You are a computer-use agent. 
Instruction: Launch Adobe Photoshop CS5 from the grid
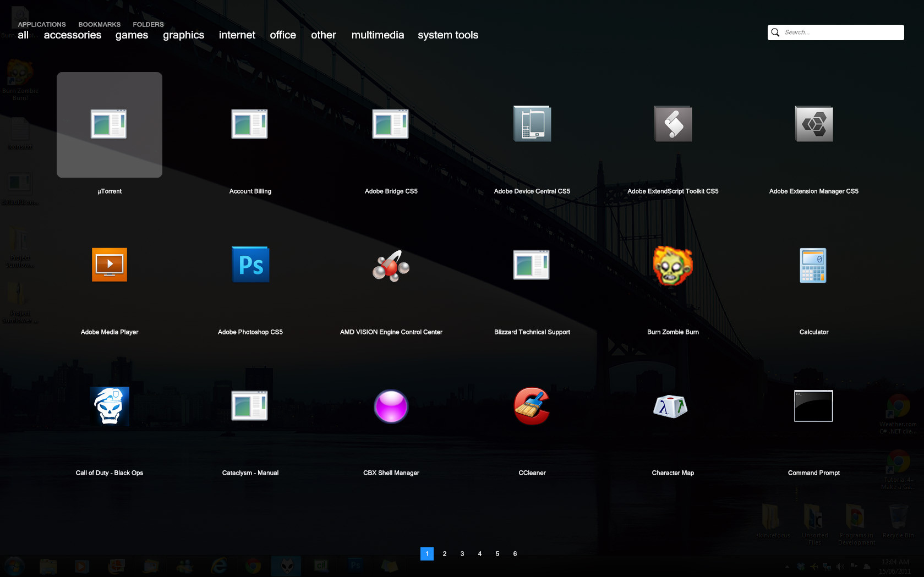pos(250,265)
